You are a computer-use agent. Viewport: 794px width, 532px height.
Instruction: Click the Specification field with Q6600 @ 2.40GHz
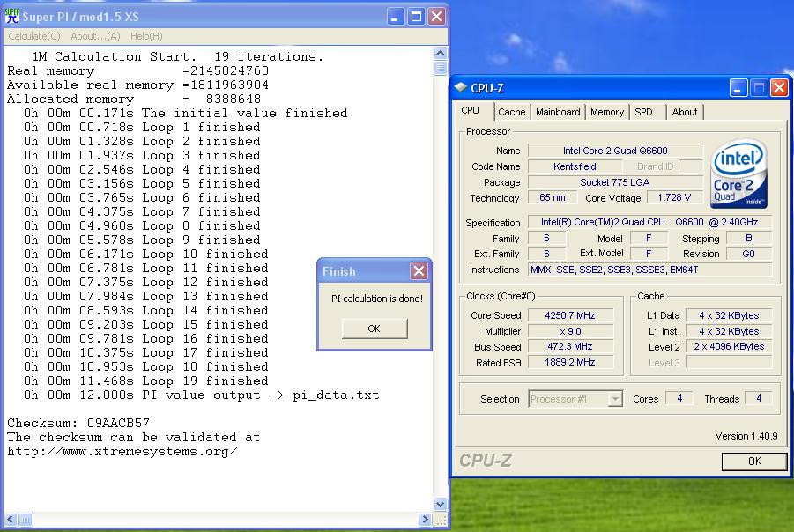(x=649, y=222)
